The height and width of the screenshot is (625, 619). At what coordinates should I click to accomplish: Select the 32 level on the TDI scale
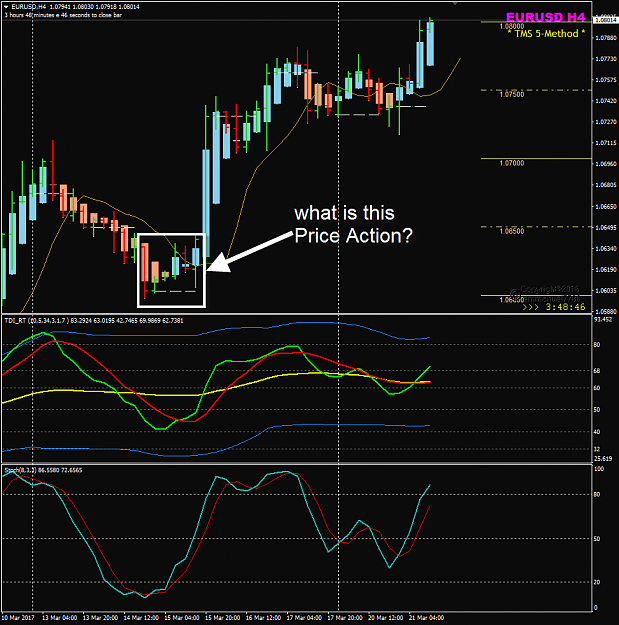597,449
